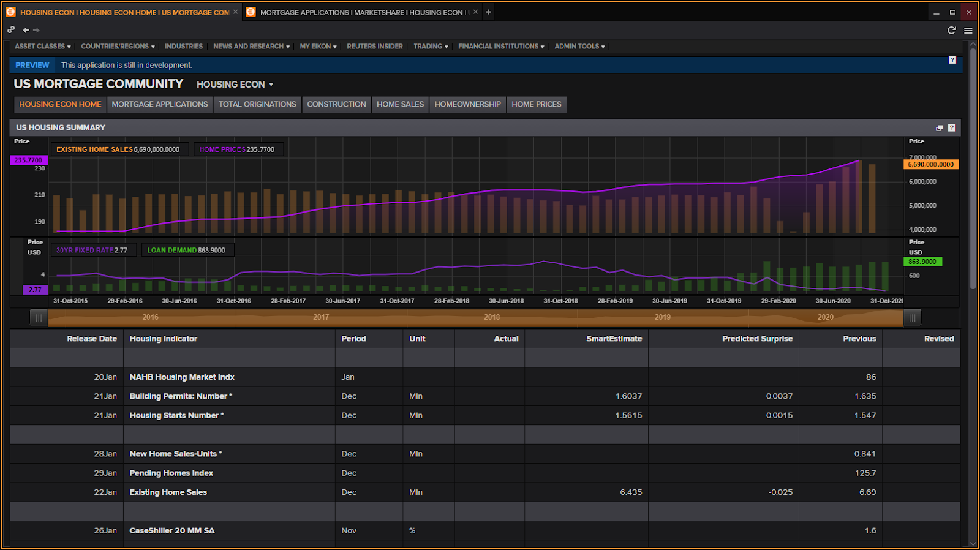Expand the Admin Tools menu
Screen dimensions: 980x550
[x=580, y=47]
